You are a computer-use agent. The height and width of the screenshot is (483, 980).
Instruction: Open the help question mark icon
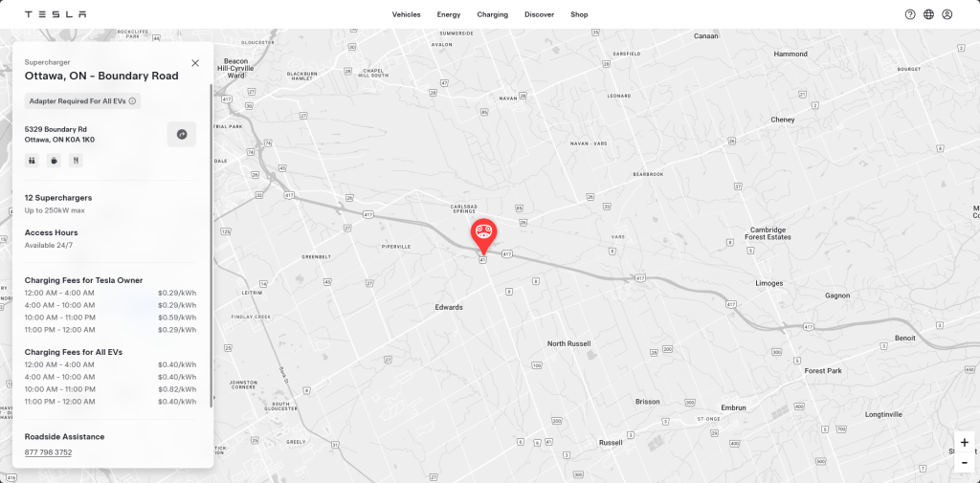(x=910, y=14)
